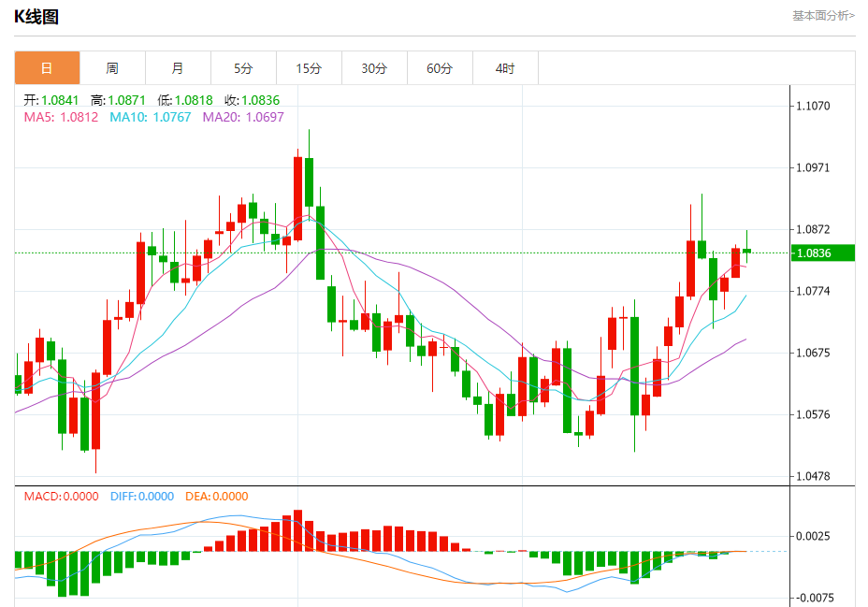Click the DIFF:0.0000 indicator label
Viewport: 868px width, 607px height.
click(142, 497)
